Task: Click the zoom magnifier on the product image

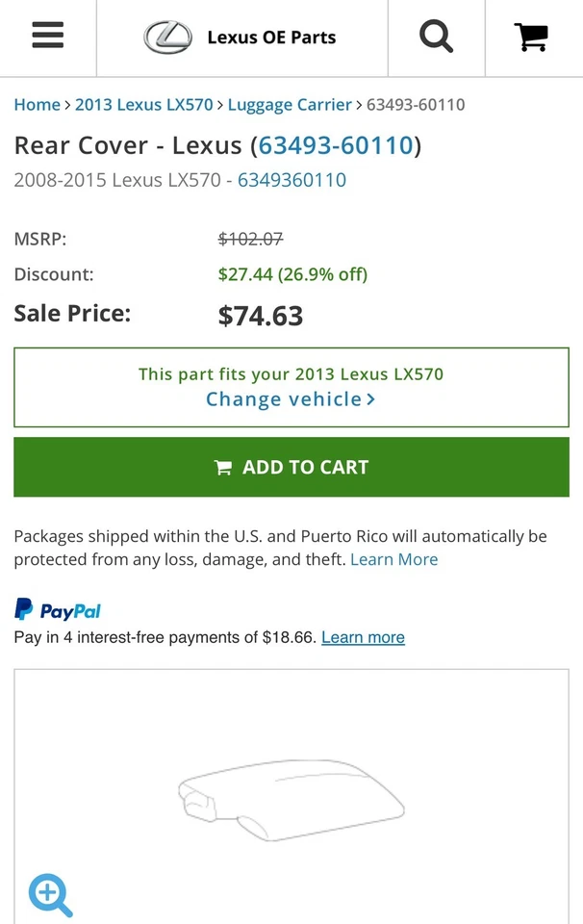Action: [50, 895]
